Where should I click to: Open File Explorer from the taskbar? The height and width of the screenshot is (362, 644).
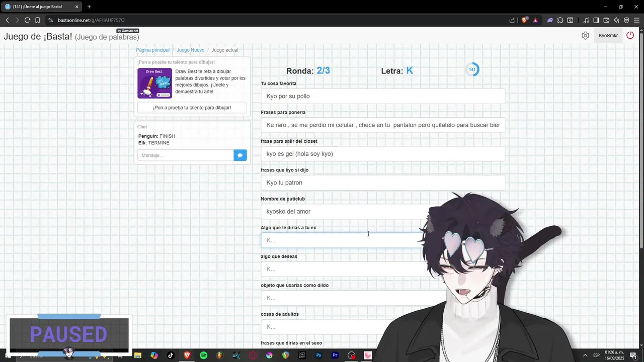pyautogui.click(x=137, y=355)
